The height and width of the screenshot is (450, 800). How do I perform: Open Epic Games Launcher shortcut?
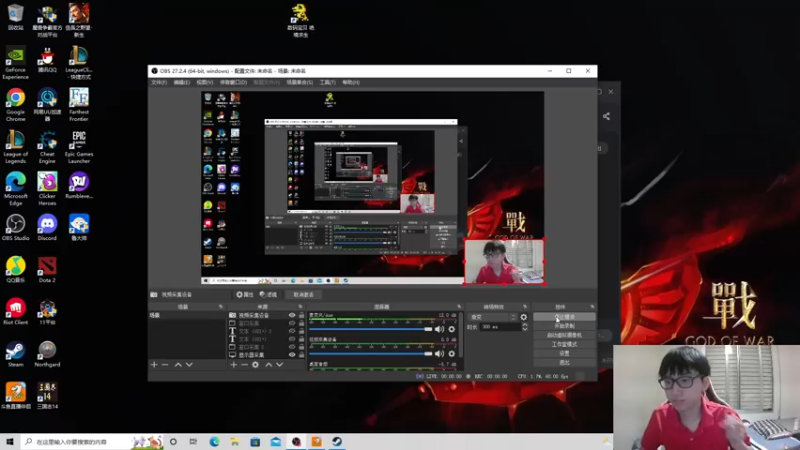79,147
